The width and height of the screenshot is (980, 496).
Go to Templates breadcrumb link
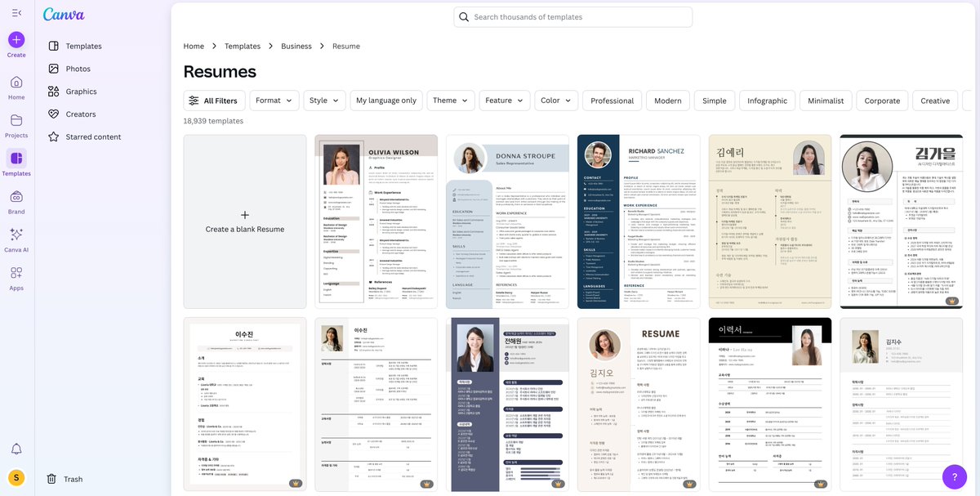point(243,47)
